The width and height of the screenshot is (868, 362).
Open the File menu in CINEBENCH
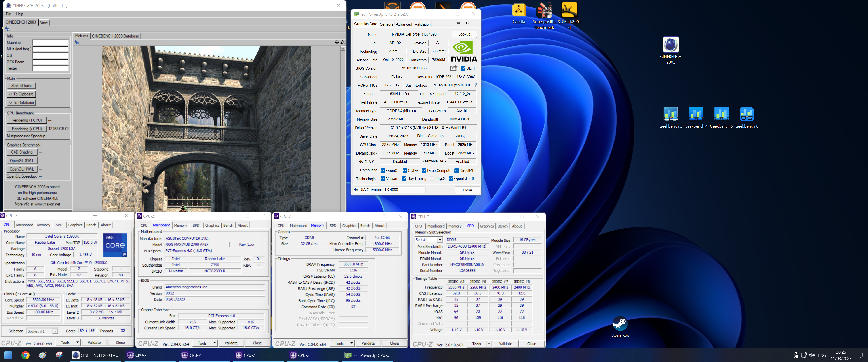pyautogui.click(x=8, y=14)
